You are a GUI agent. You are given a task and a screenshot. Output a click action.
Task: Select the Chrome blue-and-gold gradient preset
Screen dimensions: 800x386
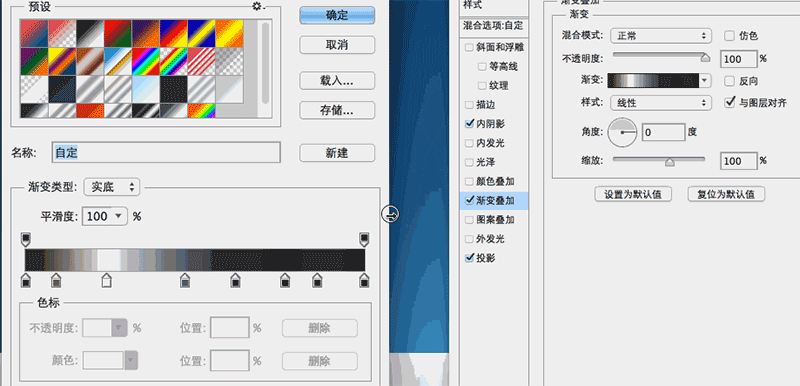click(118, 62)
